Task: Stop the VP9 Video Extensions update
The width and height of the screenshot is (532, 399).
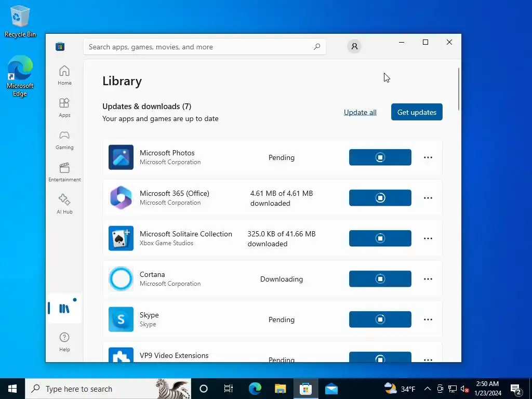Action: coord(380,357)
